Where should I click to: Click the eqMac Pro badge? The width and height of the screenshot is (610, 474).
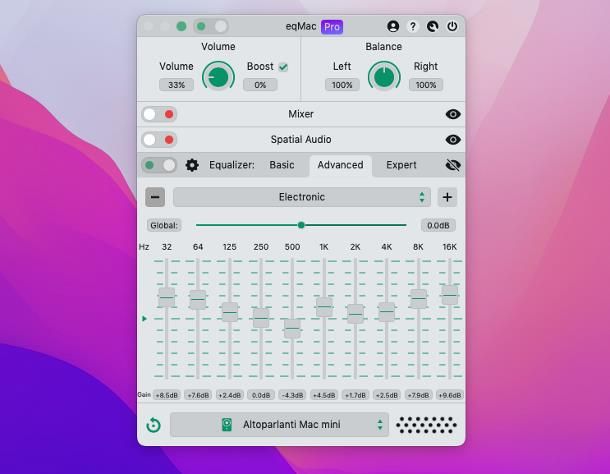[332, 26]
